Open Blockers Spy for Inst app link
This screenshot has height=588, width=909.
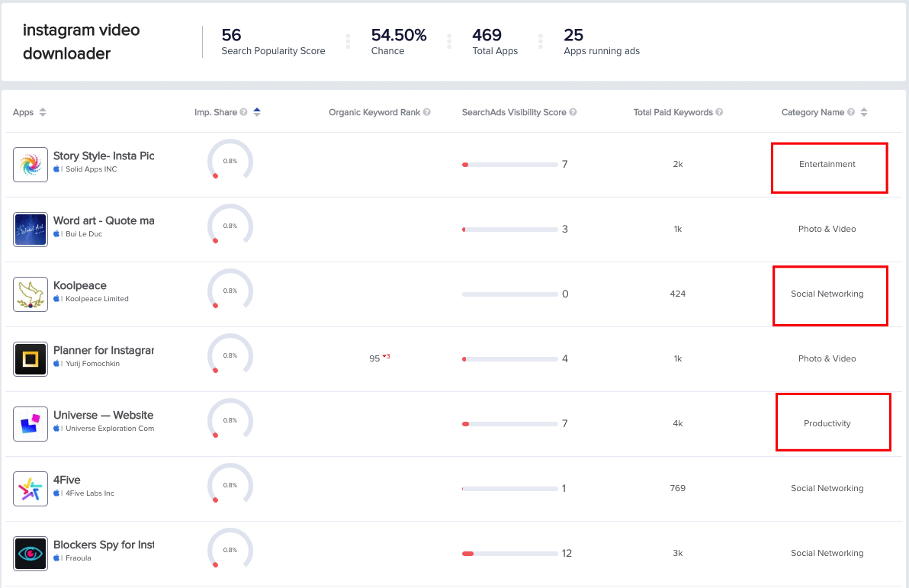point(104,545)
